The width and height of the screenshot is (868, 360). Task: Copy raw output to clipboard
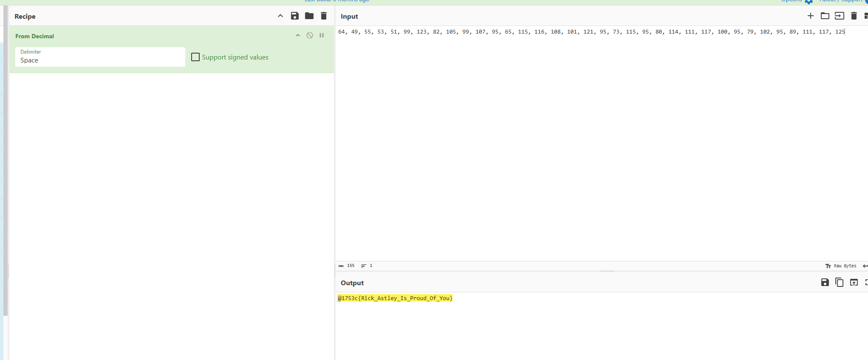pos(839,283)
